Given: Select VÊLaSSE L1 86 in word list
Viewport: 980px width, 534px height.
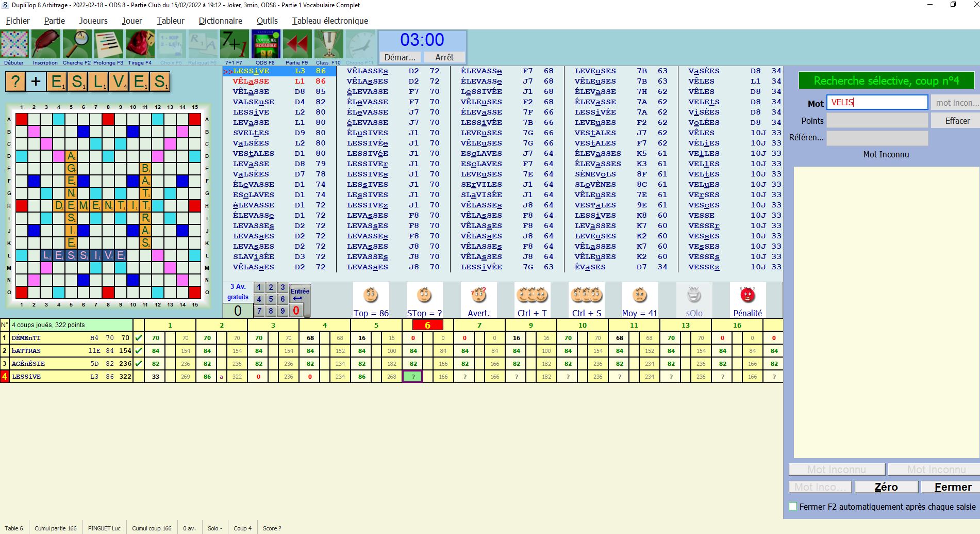Looking at the screenshot, I should [x=278, y=82].
